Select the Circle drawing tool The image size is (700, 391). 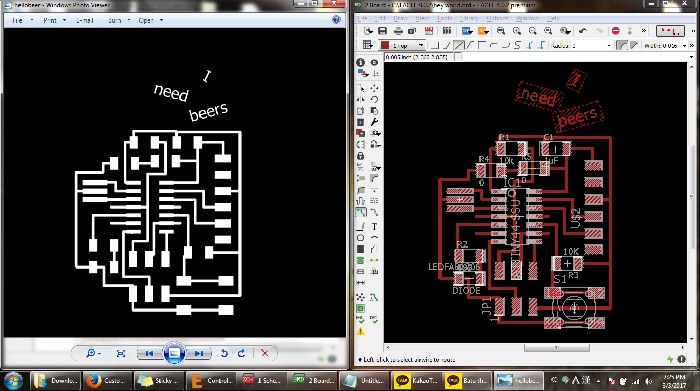[361, 237]
